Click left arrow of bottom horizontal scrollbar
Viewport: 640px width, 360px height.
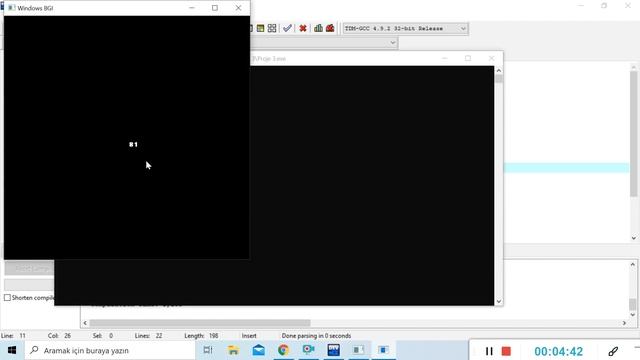[85, 323]
